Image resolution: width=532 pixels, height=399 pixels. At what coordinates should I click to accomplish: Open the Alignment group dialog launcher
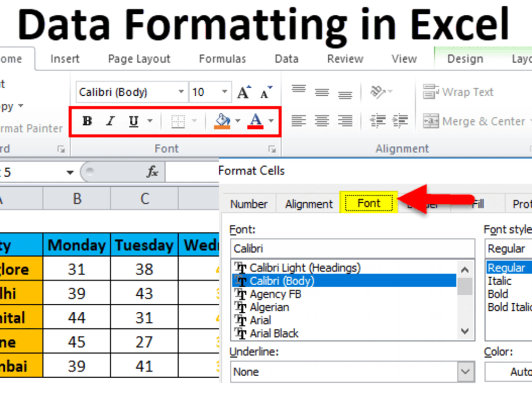click(529, 148)
